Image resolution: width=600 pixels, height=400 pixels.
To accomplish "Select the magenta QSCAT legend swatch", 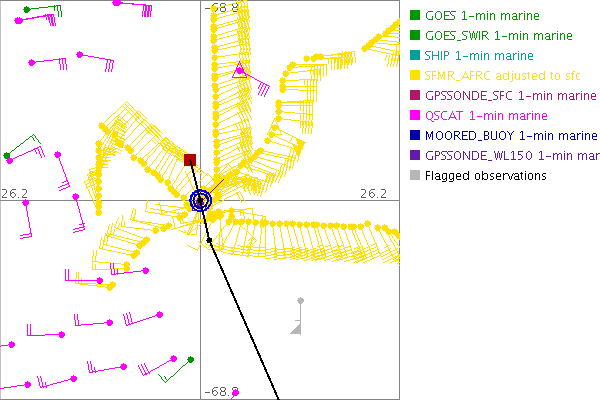I will [415, 115].
